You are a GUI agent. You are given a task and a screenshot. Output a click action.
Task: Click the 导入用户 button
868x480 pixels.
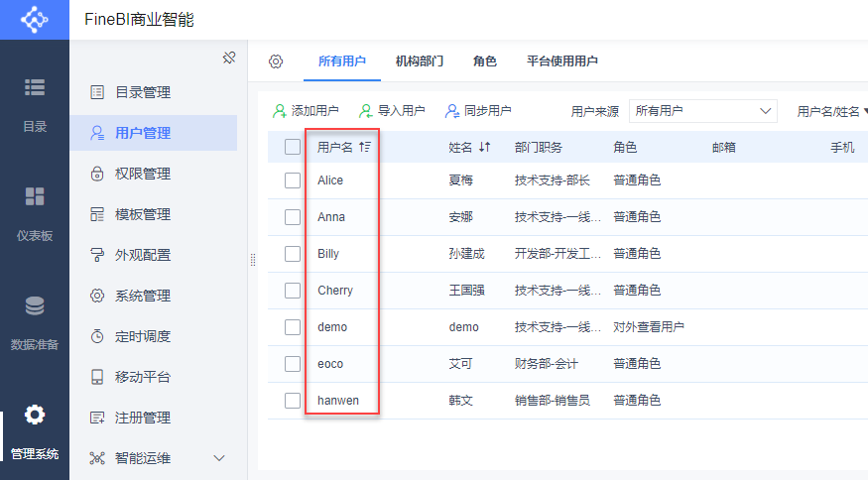(x=392, y=111)
